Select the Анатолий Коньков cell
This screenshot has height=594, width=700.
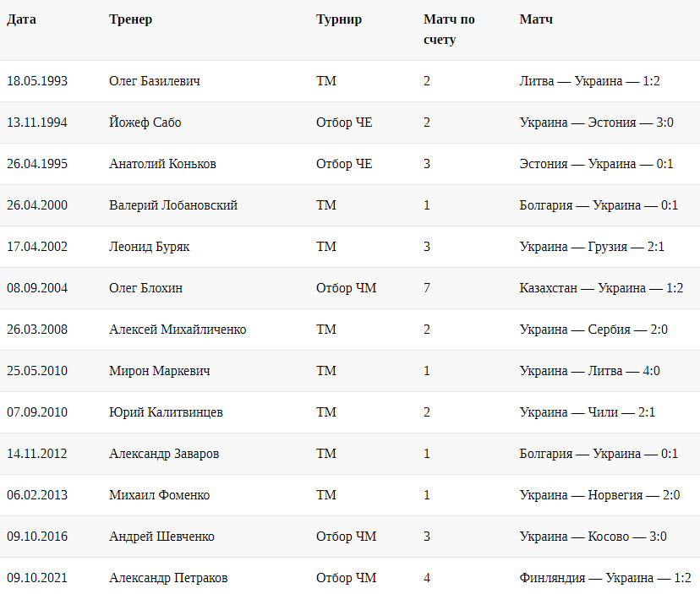[x=162, y=164]
